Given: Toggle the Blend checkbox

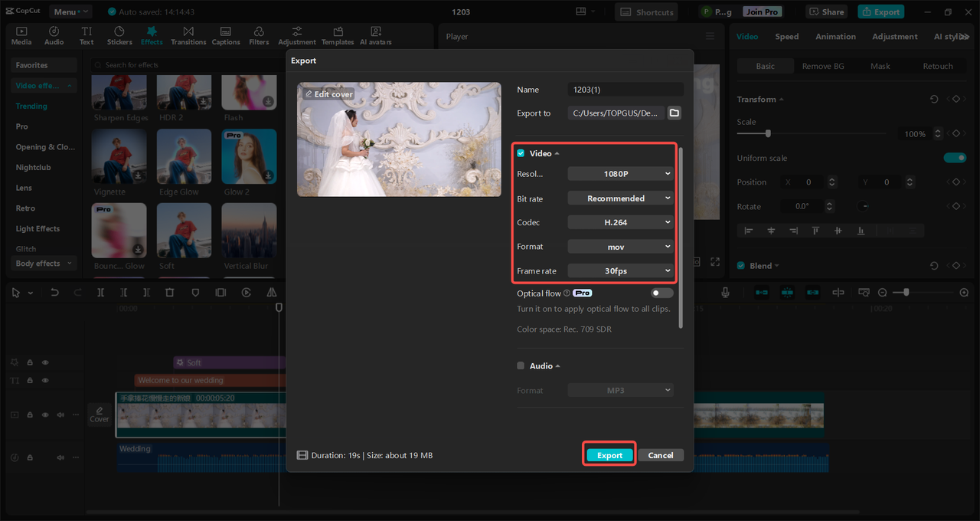Looking at the screenshot, I should pyautogui.click(x=740, y=266).
